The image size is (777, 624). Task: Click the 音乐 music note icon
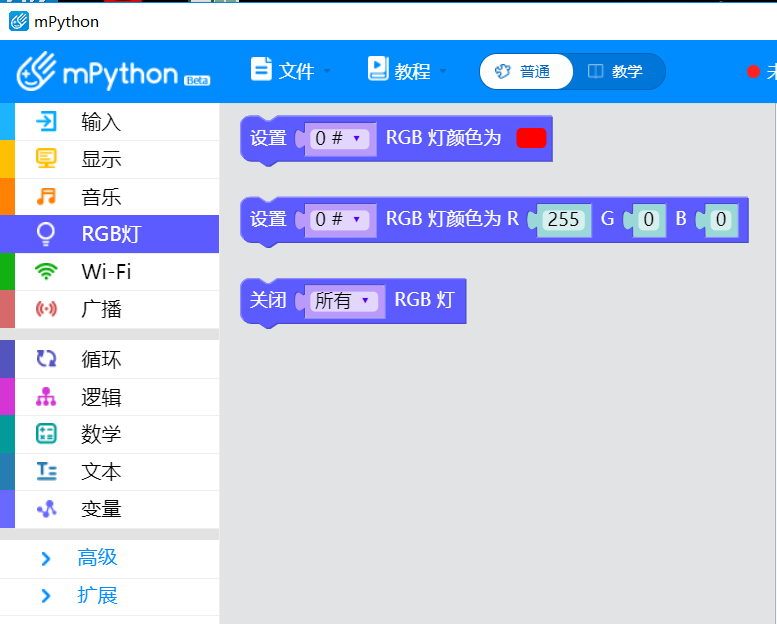click(46, 197)
